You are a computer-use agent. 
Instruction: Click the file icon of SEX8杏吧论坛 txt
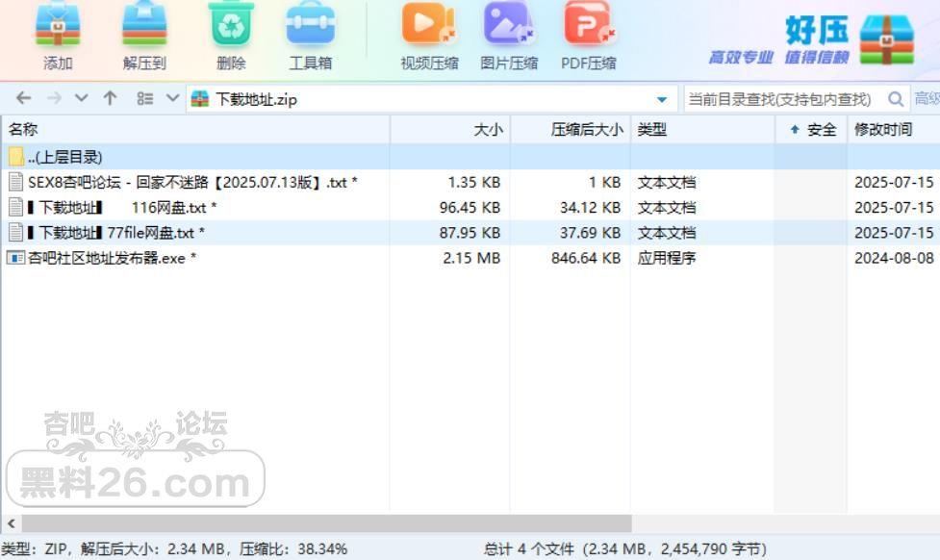(16, 182)
